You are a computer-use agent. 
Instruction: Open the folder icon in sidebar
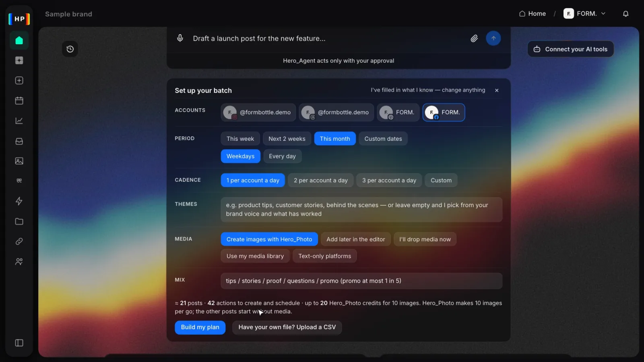(19, 221)
